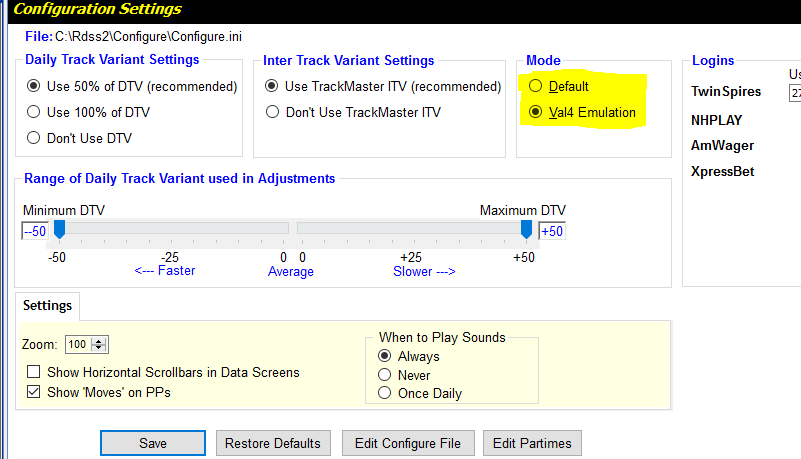801x459 pixels.
Task: Open Edit Configure File
Action: pos(408,443)
